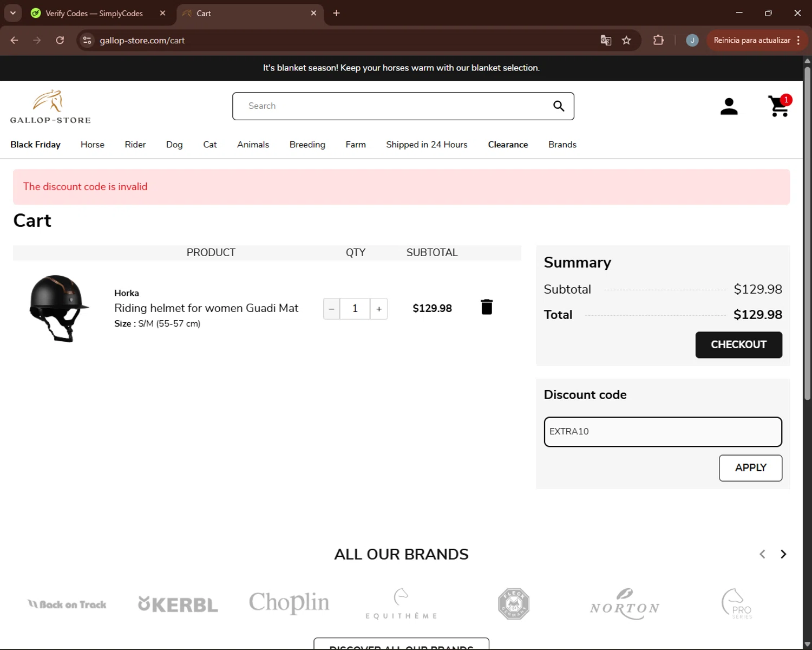Reload the page with the refresh icon

tap(60, 40)
